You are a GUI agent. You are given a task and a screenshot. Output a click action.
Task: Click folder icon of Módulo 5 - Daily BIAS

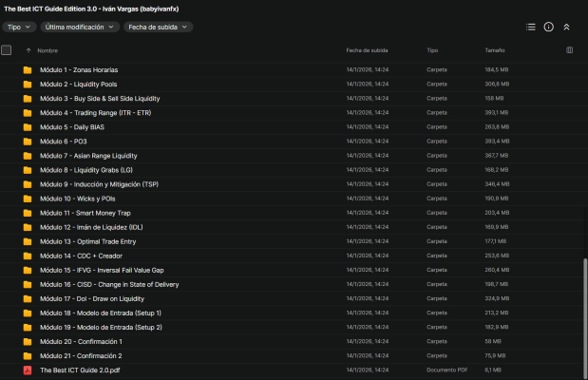pyautogui.click(x=28, y=127)
